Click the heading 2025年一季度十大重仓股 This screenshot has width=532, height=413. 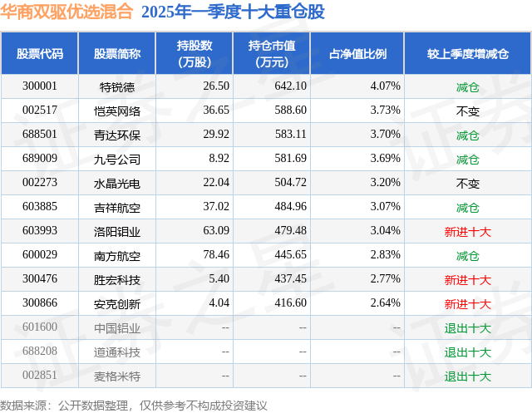233,12
